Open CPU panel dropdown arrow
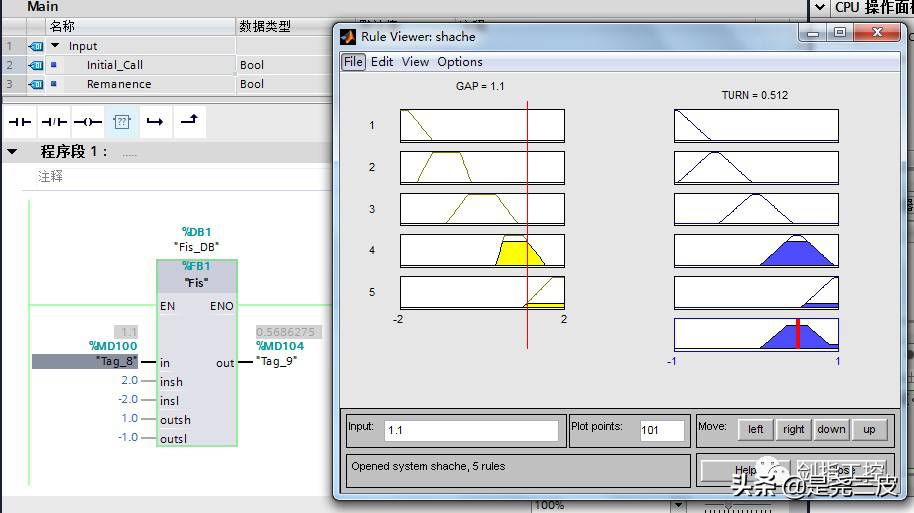This screenshot has height=513, width=914. 820,7
